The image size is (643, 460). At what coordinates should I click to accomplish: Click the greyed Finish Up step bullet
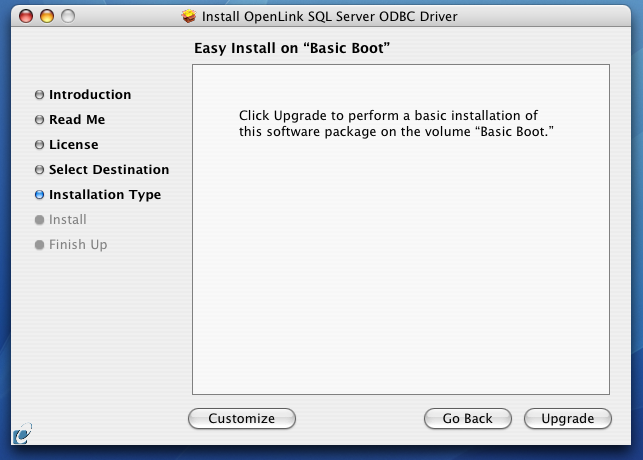(39, 245)
